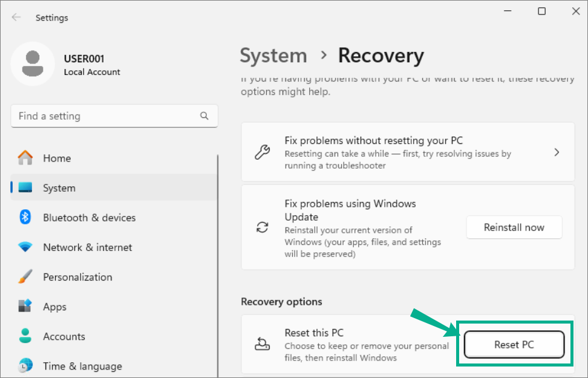Open Accounts settings

[114, 336]
